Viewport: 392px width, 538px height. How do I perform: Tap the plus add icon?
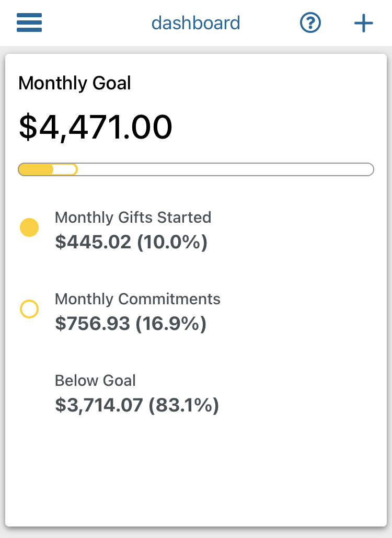click(x=363, y=24)
